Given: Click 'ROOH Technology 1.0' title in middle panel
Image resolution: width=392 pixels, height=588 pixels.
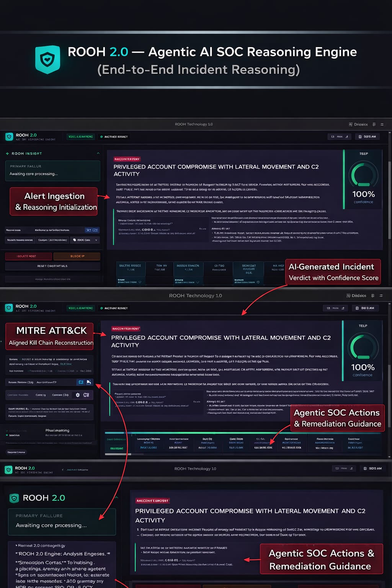Looking at the screenshot, I should [x=196, y=296].
